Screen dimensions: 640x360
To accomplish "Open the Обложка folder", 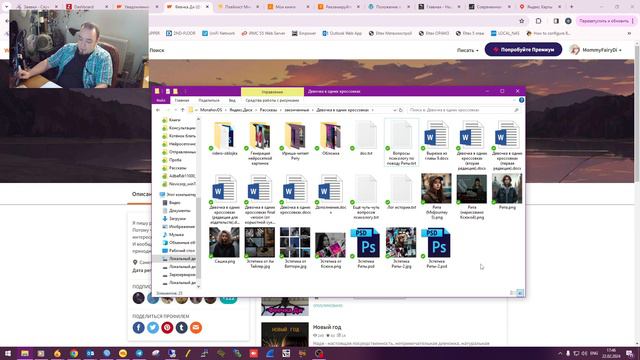I will (330, 139).
